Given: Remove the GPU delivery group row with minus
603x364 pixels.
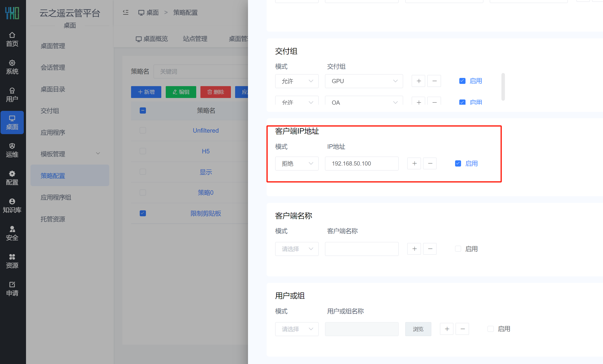Looking at the screenshot, I should coord(434,81).
